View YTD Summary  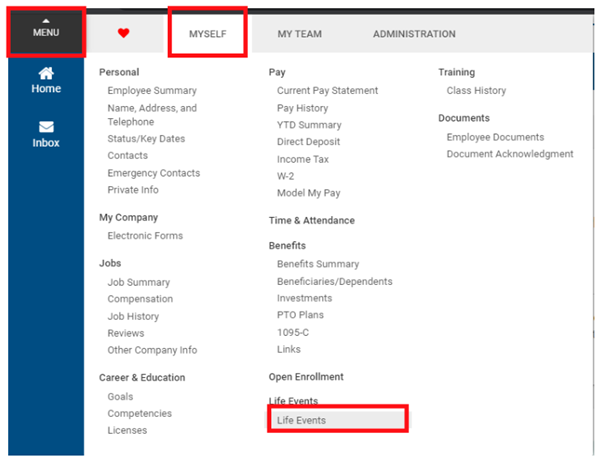[309, 125]
